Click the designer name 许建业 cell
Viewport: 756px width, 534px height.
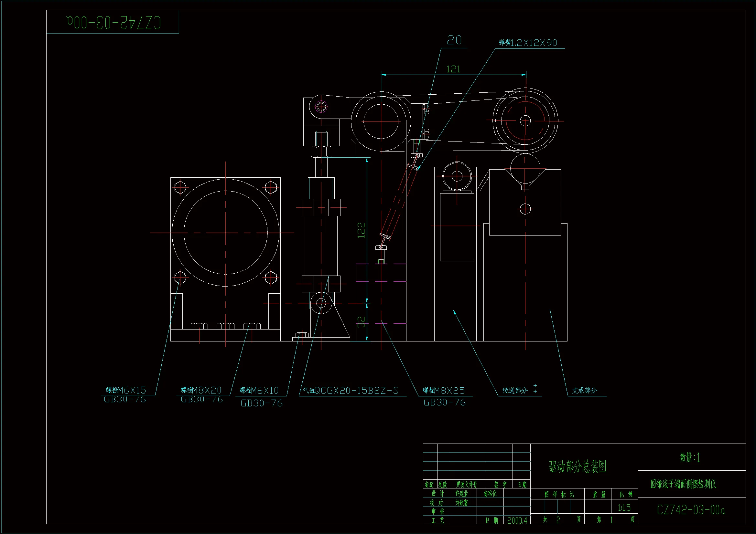pos(461,494)
